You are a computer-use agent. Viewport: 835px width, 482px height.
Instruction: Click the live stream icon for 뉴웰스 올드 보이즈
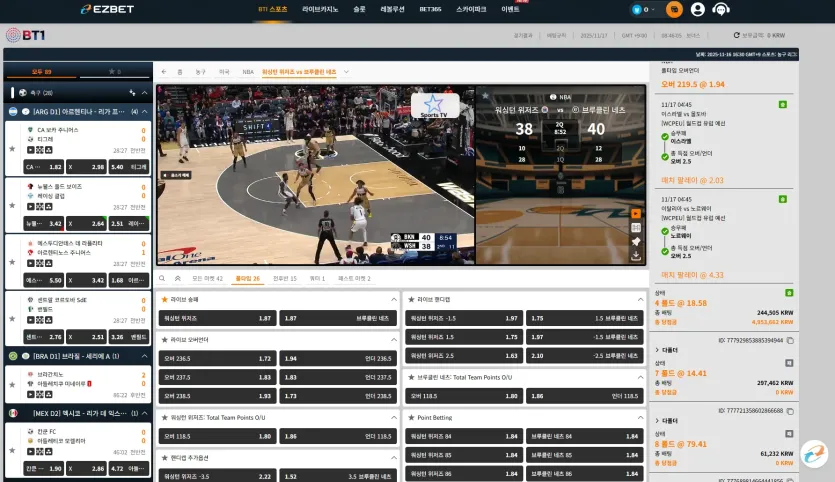(30, 207)
